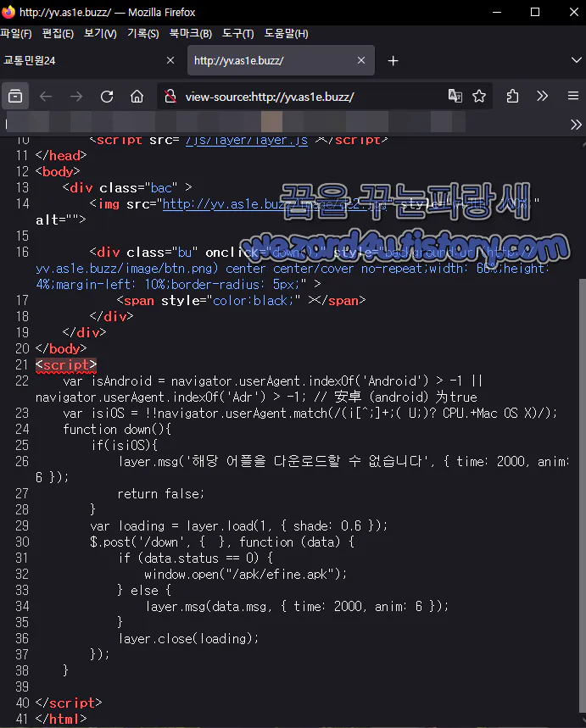The height and width of the screenshot is (728, 586).
Task: Go forward with the right arrow button
Action: (76, 97)
